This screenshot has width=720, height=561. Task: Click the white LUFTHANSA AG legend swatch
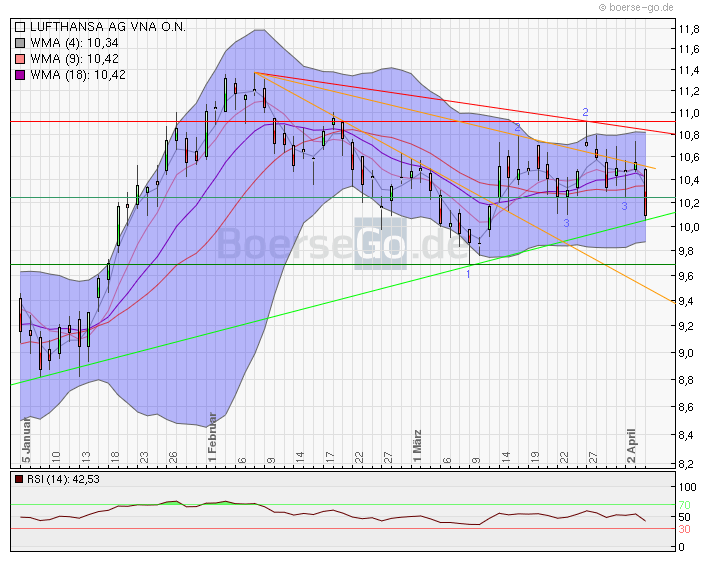coord(21,27)
